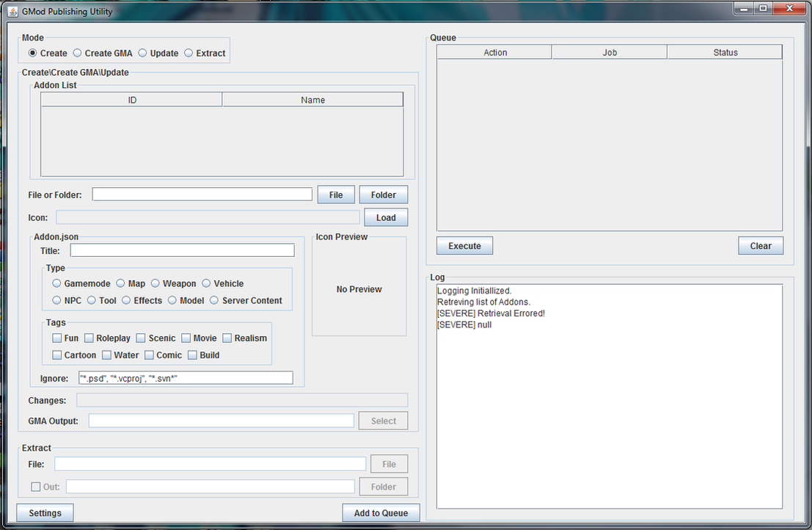Screen dimensions: 812x530
Task: Click inside the Ignore patterns field
Action: click(x=186, y=378)
